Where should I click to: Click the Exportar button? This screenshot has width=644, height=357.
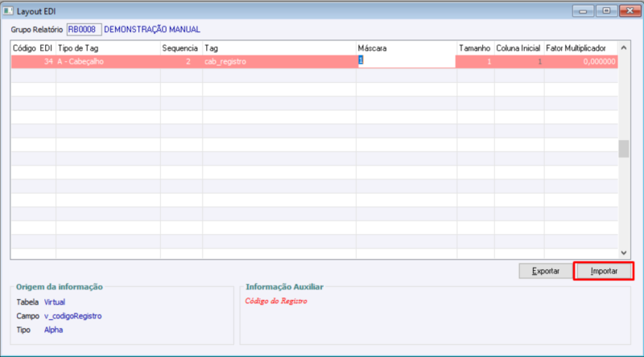(x=546, y=271)
